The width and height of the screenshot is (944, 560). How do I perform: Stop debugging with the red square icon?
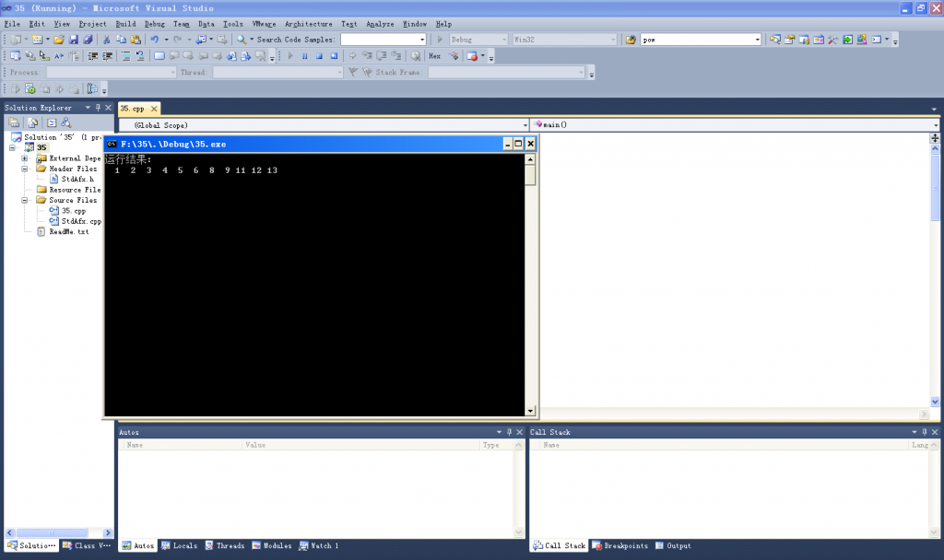click(320, 55)
